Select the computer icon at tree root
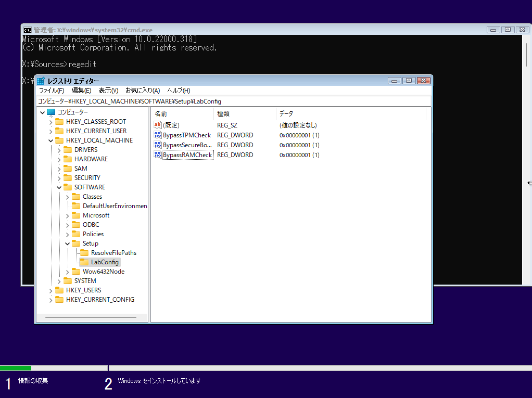532x398 pixels. [51, 112]
